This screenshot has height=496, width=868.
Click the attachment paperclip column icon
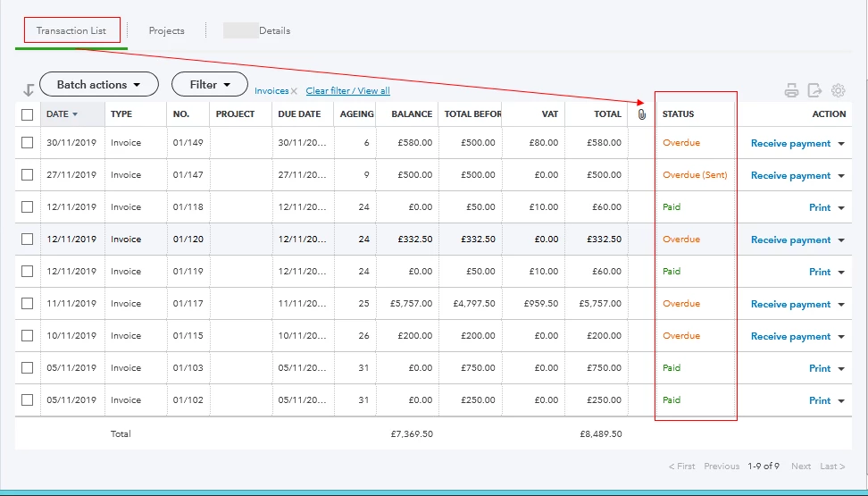click(641, 114)
